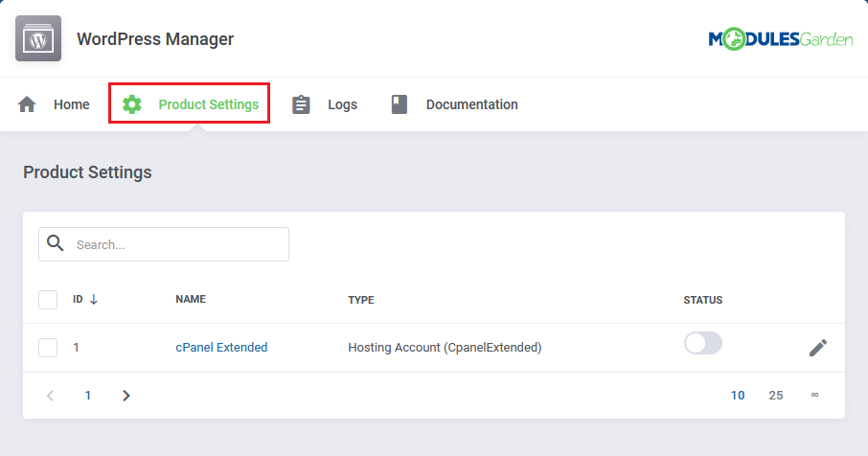Tick the select-all checkbox in header

[x=48, y=300]
